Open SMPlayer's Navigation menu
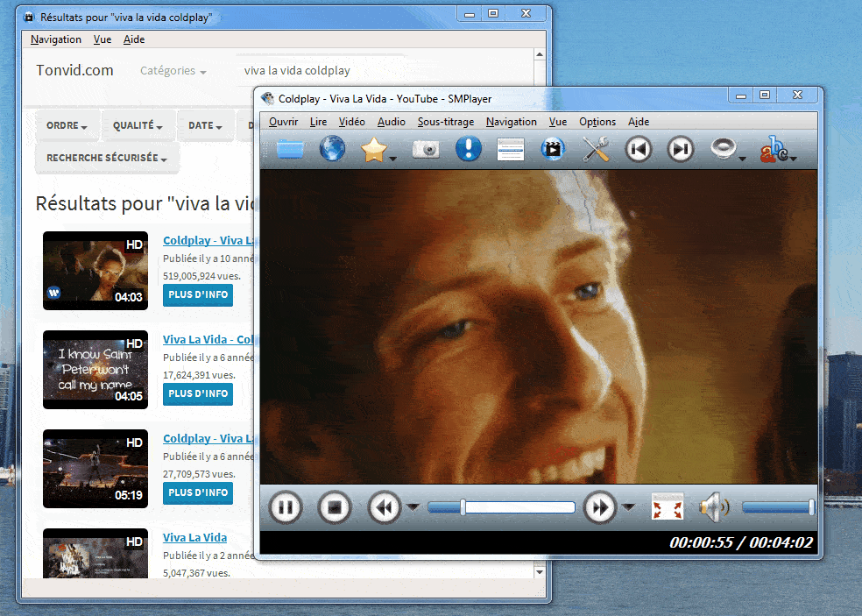Viewport: 862px width, 616px height. tap(512, 122)
